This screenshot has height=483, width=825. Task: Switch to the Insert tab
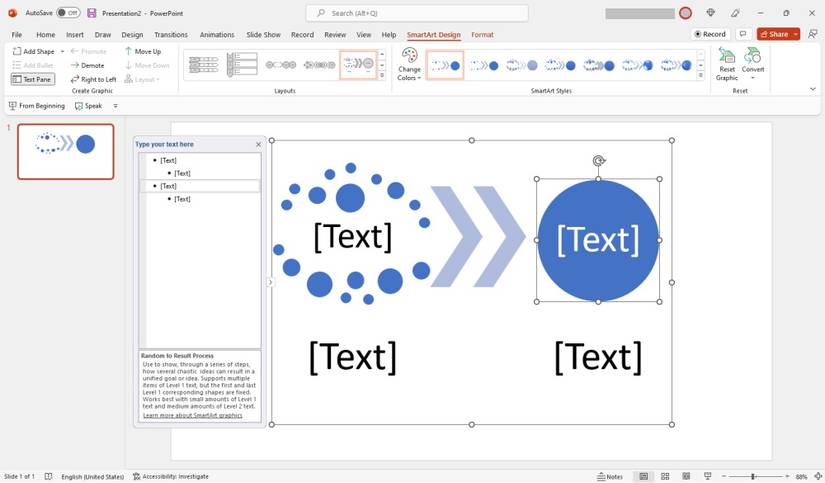(x=75, y=35)
